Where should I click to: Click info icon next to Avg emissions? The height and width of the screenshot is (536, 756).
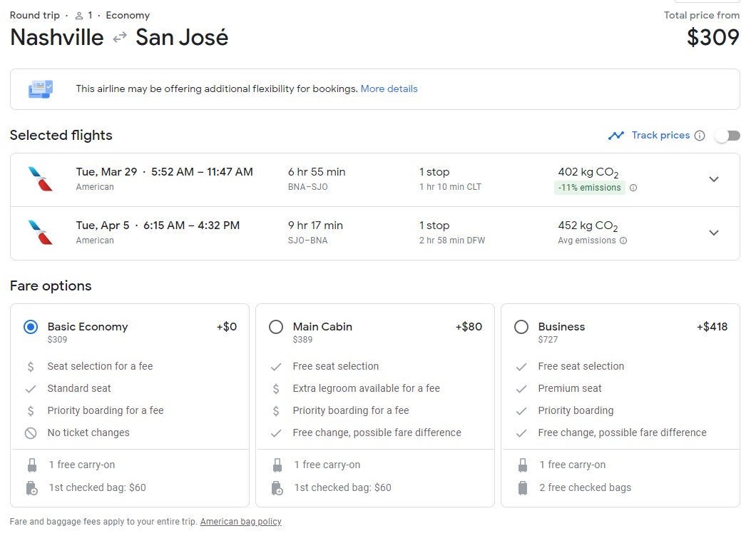(623, 241)
